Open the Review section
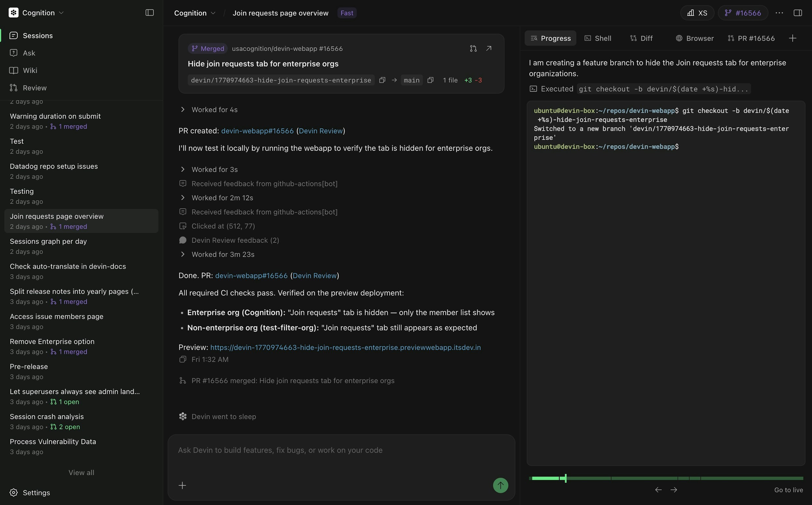Screen dimensions: 812x505 click(34, 87)
